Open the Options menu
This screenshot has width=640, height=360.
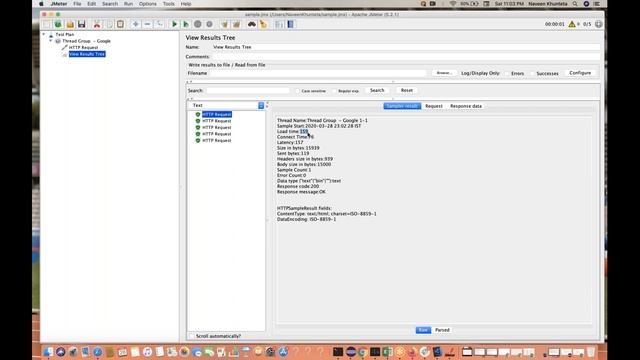[147, 4]
